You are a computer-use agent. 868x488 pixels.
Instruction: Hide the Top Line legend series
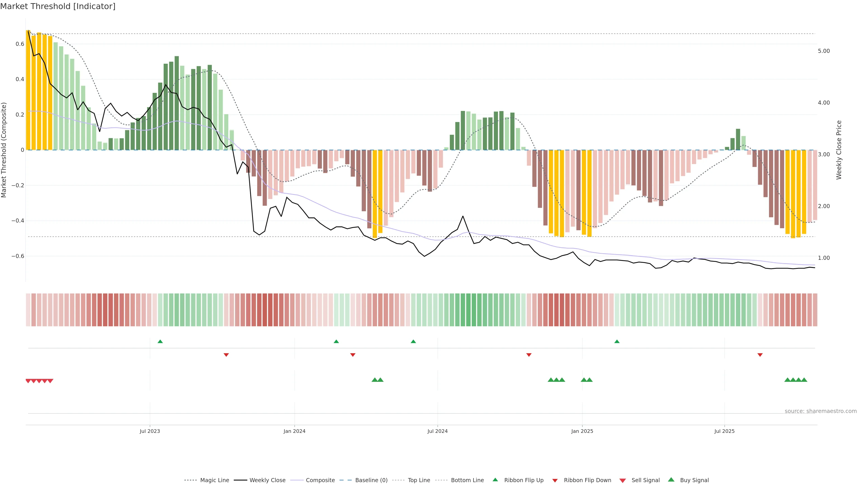tap(418, 480)
